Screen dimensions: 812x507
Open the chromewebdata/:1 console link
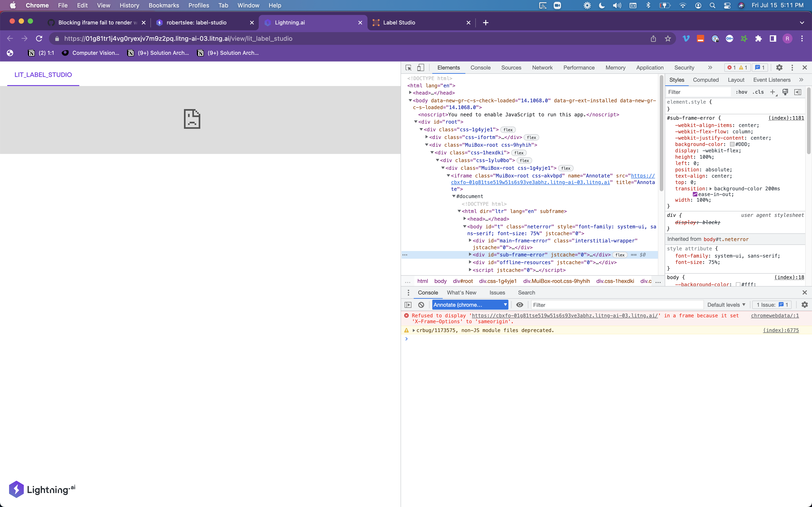point(775,316)
